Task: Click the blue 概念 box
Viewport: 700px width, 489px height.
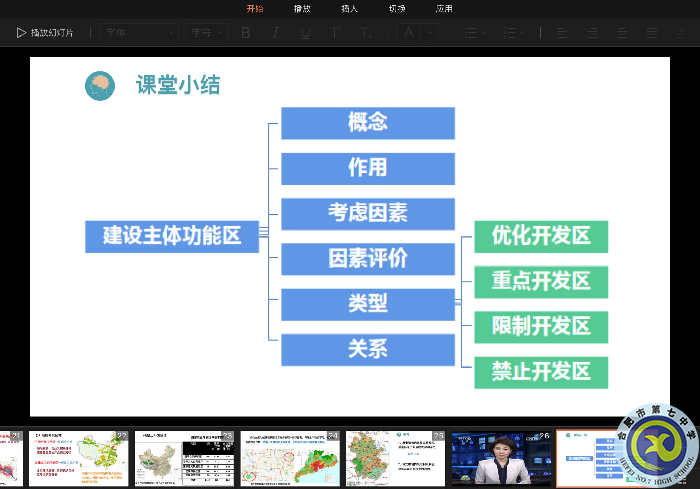Action: [367, 123]
